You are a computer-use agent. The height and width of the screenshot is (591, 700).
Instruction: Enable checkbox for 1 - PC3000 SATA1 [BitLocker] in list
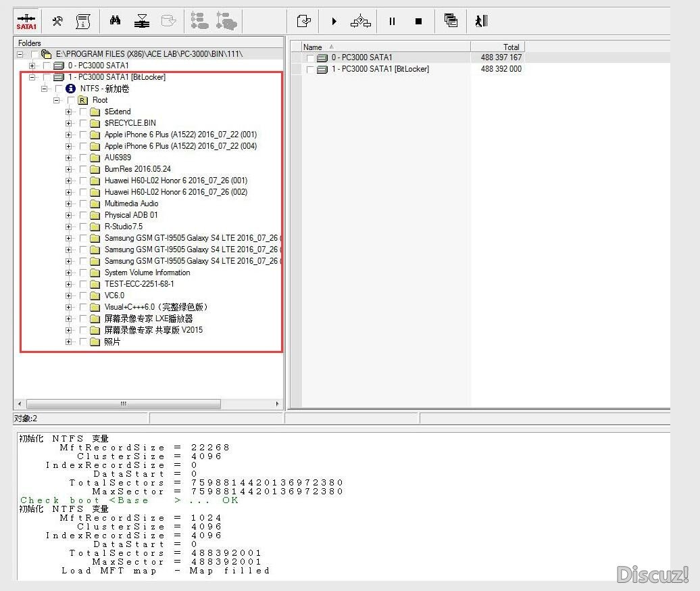[310, 70]
